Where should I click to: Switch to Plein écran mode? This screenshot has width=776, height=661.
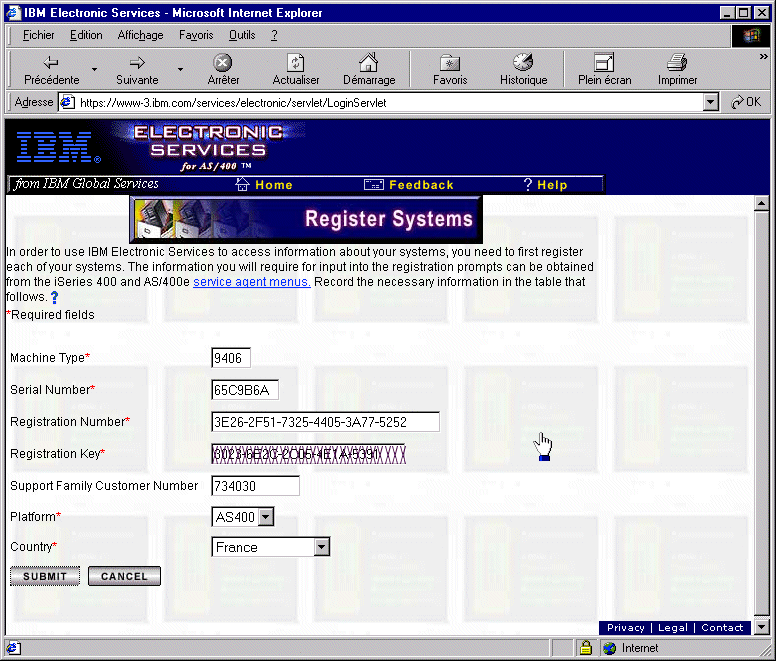tap(604, 70)
